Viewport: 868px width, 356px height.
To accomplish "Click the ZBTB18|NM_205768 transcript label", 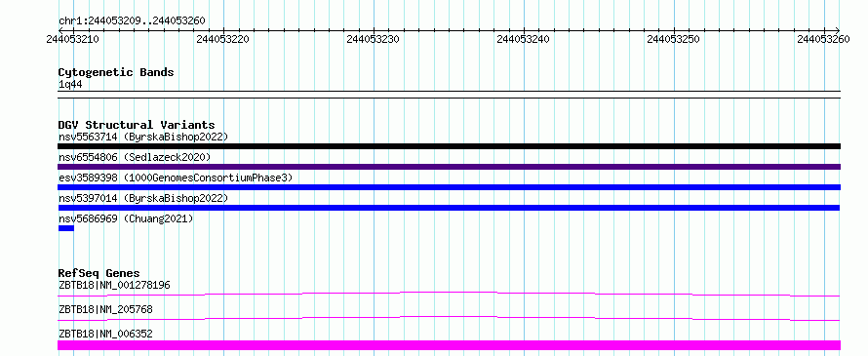I will 105,309.
